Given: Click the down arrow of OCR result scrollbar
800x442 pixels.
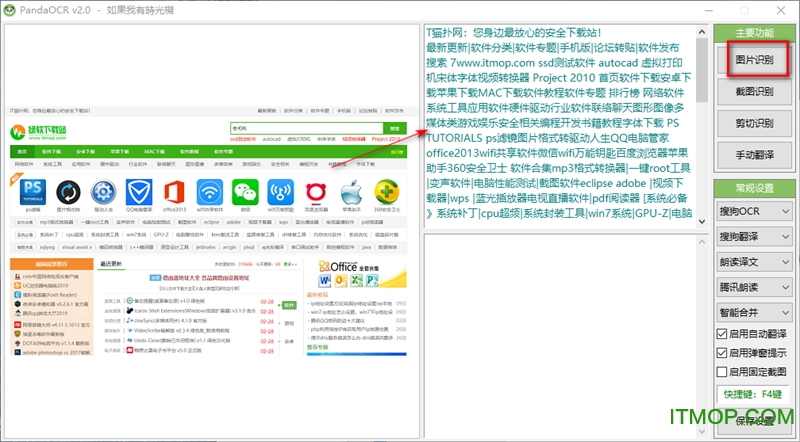Looking at the screenshot, I should click(702, 222).
